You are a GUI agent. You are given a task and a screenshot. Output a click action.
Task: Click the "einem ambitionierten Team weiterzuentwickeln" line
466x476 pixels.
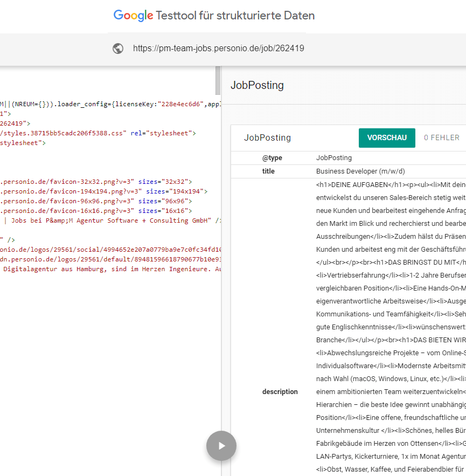[x=391, y=391]
